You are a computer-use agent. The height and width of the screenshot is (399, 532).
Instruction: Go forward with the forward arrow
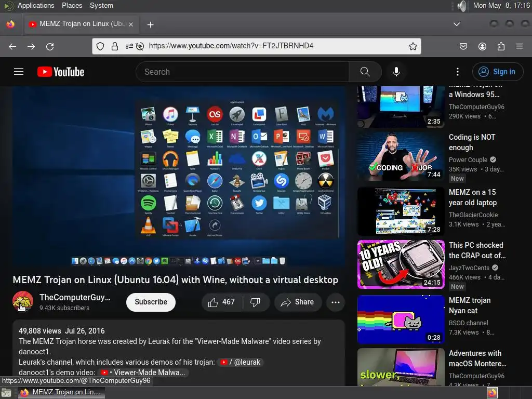pos(31,46)
